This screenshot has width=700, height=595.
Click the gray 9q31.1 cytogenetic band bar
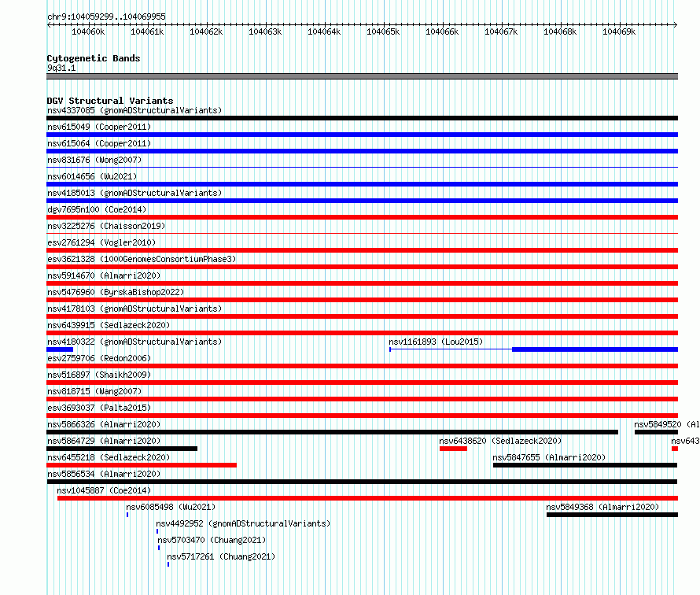362,76
